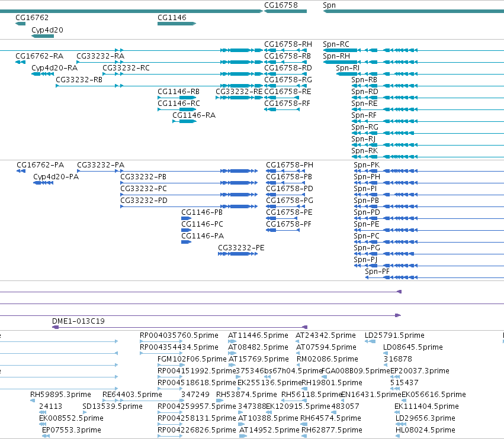504x439 pixels.
Task: Click the RE64403.5prime EST label
Action: (x=132, y=395)
